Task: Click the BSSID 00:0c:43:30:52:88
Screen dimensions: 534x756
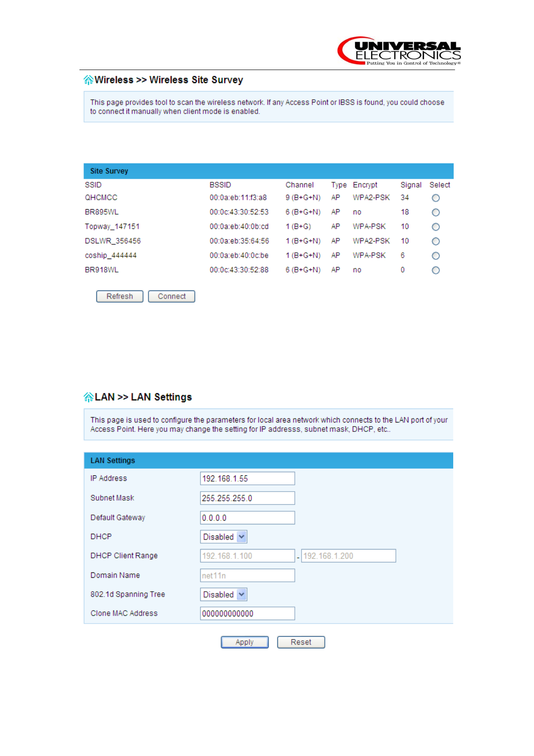Action: click(239, 270)
